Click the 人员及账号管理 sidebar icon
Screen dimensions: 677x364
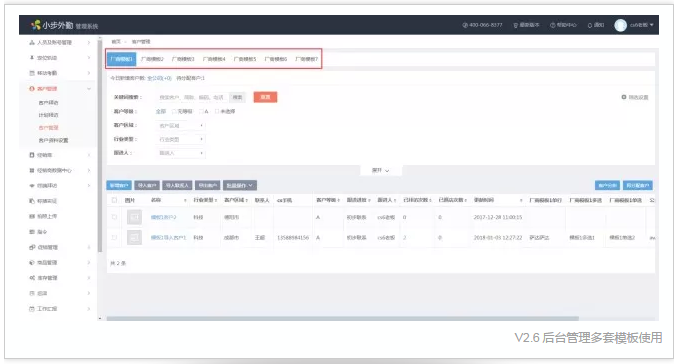[32, 42]
